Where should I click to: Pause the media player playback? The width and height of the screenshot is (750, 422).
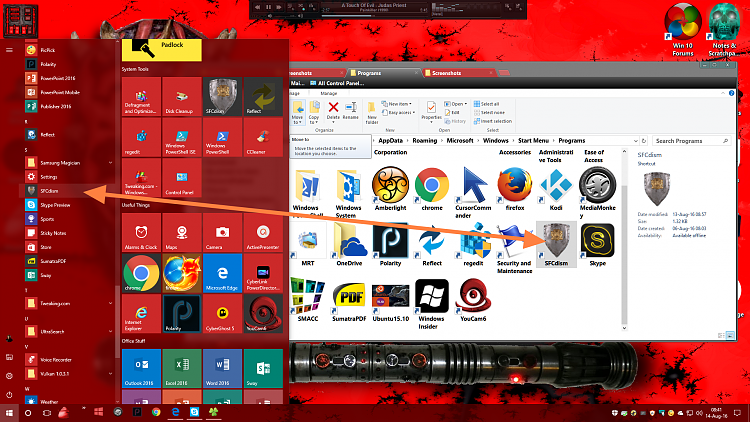pos(268,7)
